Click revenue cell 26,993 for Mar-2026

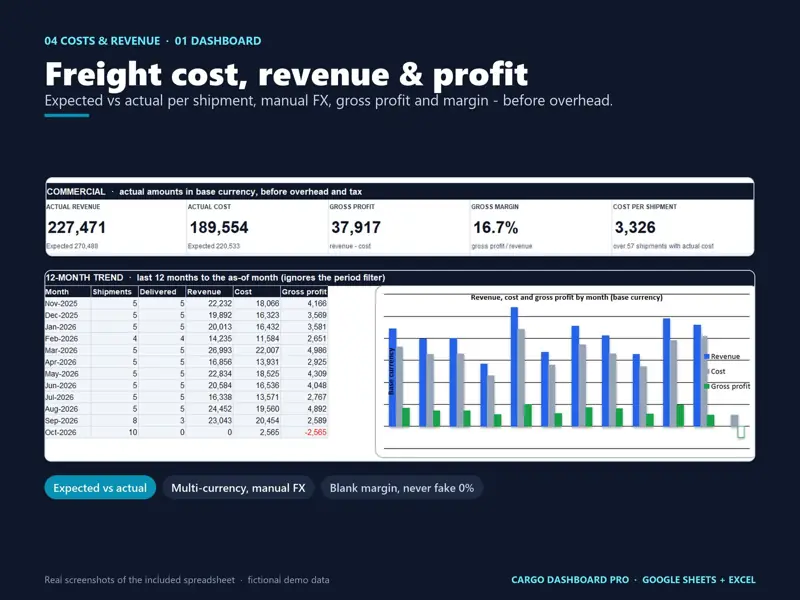click(x=209, y=351)
